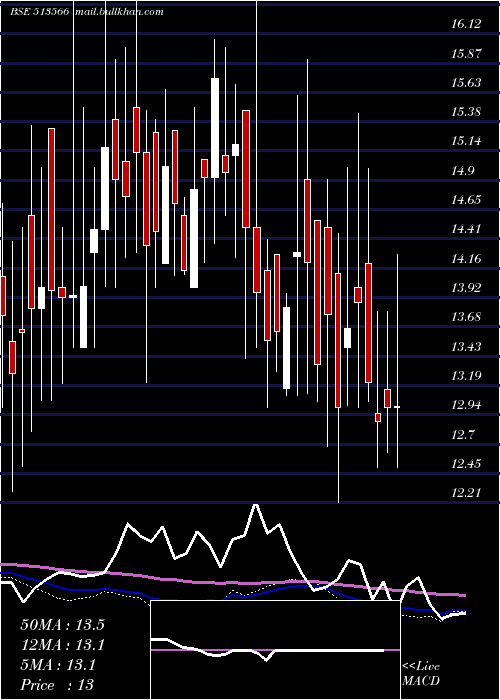This screenshot has height=700, width=500.
Task: Click the tallest white candlestick near 15.63
Action: [215, 128]
